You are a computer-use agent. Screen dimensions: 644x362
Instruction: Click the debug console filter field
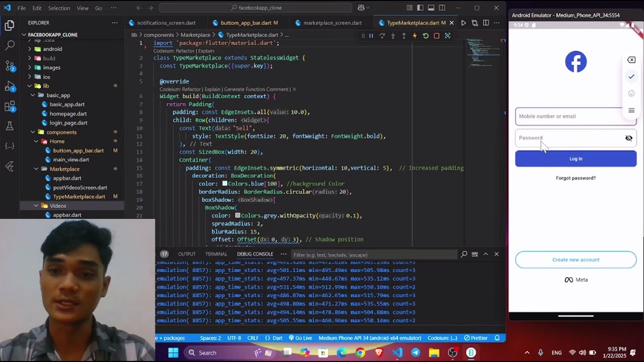click(373, 254)
